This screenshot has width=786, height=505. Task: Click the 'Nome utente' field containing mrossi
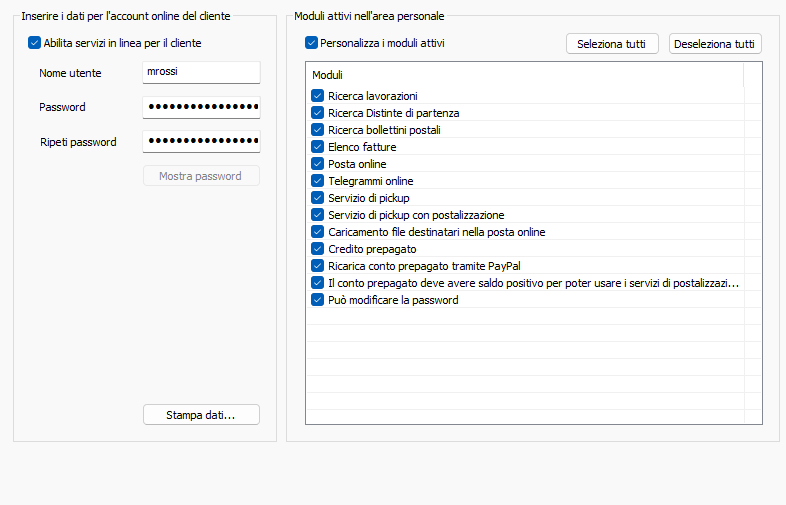click(201, 73)
